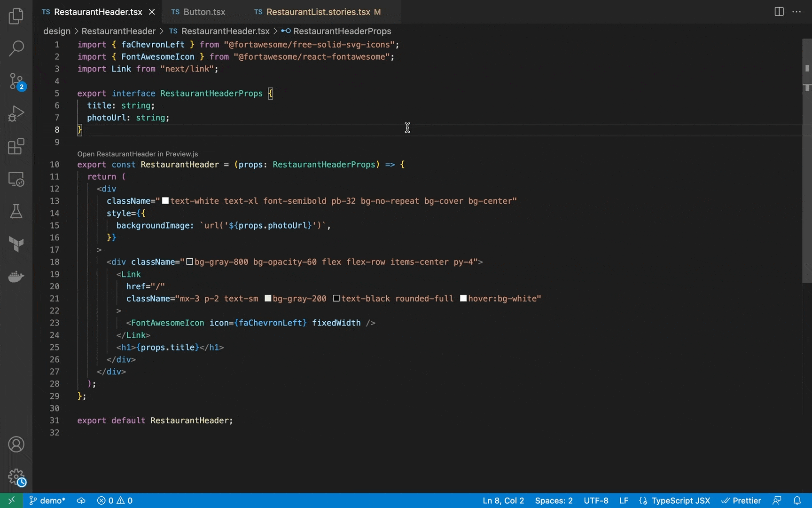Open the hover:bg-white color swatch
The width and height of the screenshot is (812, 508).
click(x=463, y=298)
